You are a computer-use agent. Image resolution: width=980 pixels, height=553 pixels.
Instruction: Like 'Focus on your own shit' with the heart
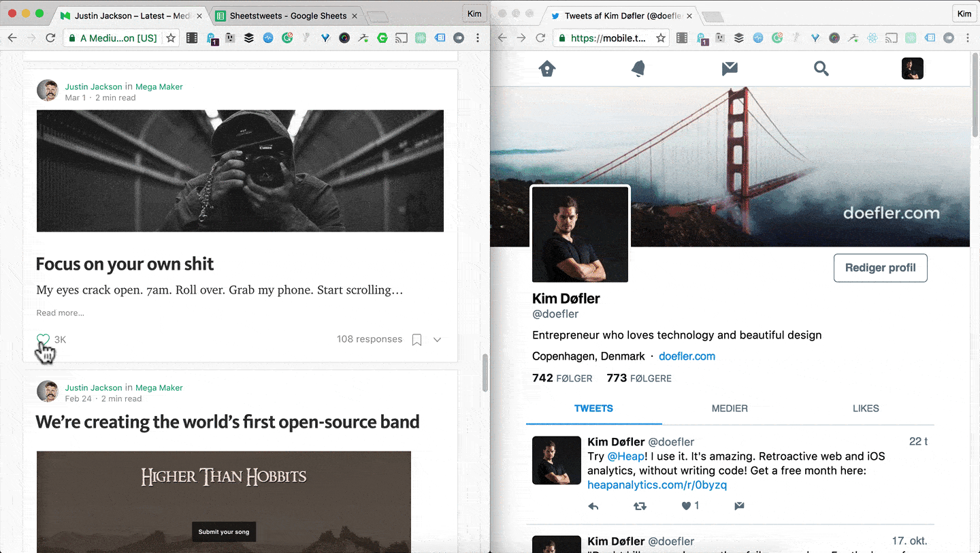point(43,339)
